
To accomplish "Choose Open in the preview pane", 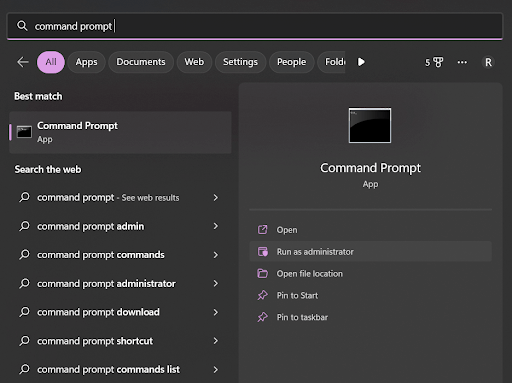I will click(x=370, y=230).
